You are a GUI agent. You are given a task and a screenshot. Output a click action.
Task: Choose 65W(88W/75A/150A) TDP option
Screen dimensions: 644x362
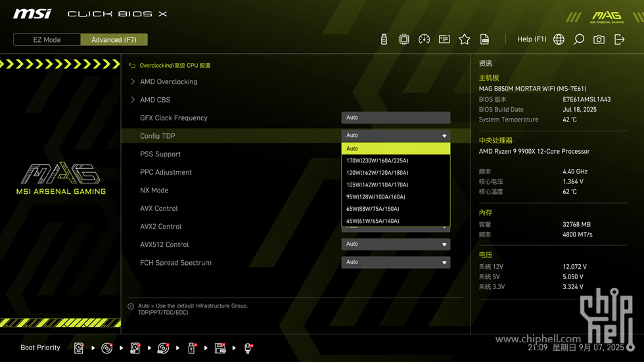tap(396, 209)
